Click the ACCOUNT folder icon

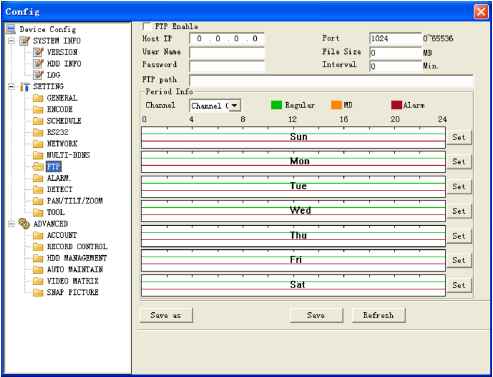[38, 235]
